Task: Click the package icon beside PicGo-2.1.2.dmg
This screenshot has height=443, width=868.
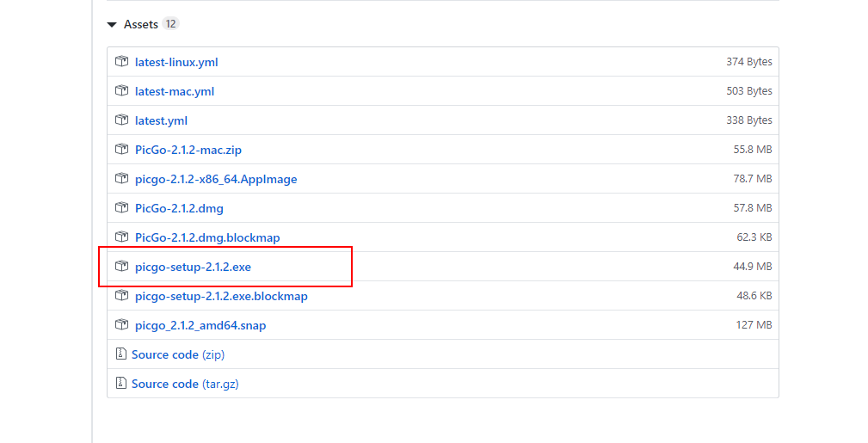Action: (122, 207)
